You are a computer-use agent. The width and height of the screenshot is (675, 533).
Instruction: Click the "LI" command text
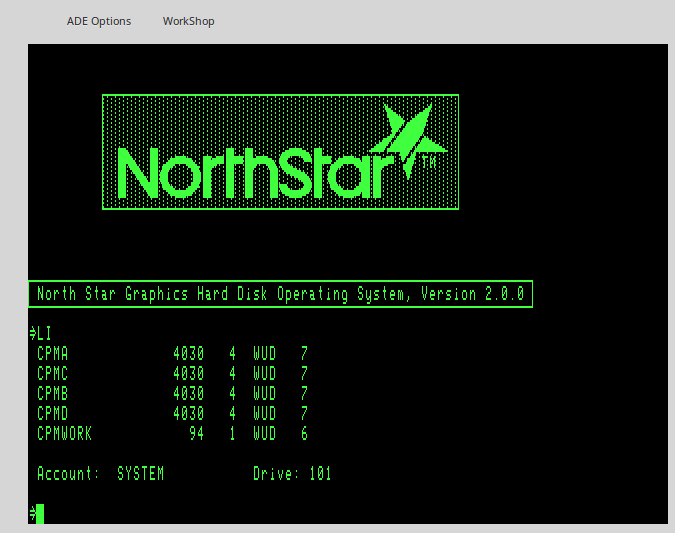(x=44, y=334)
